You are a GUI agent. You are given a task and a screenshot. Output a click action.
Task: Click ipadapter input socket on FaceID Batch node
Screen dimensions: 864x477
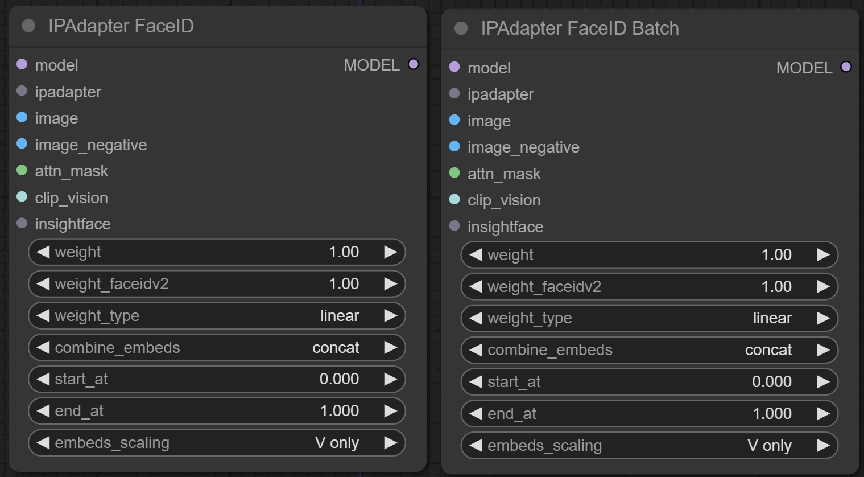click(x=455, y=94)
